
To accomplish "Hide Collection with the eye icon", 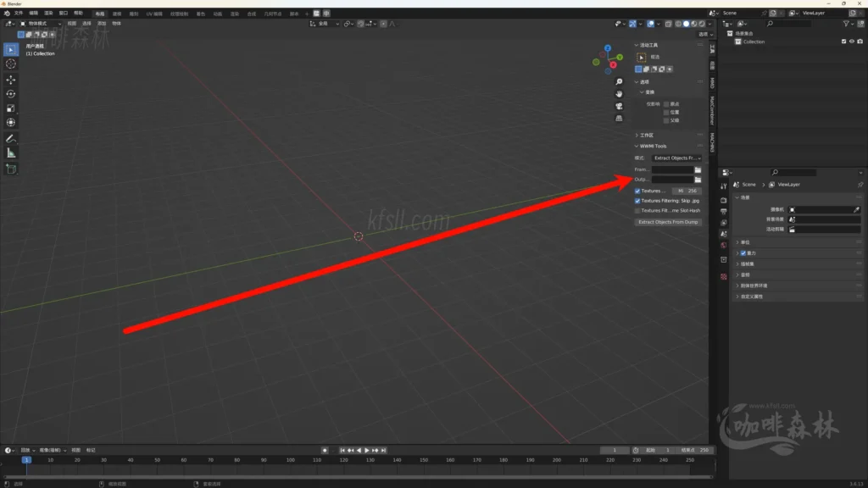I will pyautogui.click(x=851, y=42).
